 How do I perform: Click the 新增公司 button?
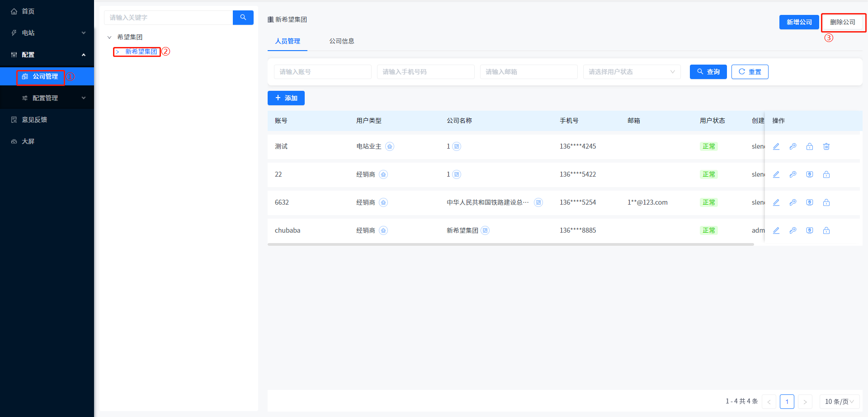799,22
